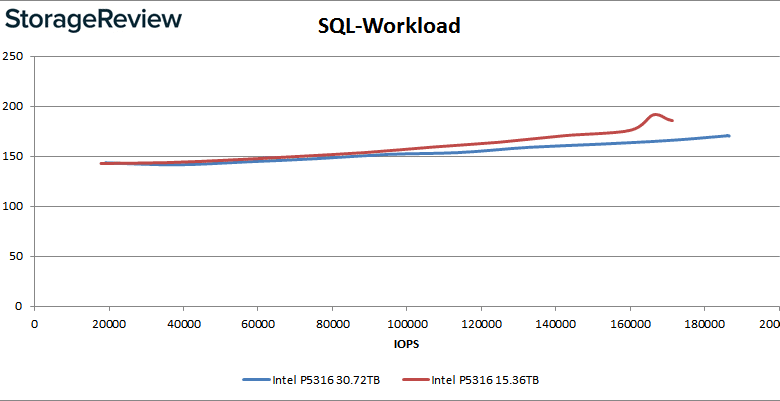Screen dimensions: 780x401
Task: Click the 200 y-axis label
Action: coord(11,106)
